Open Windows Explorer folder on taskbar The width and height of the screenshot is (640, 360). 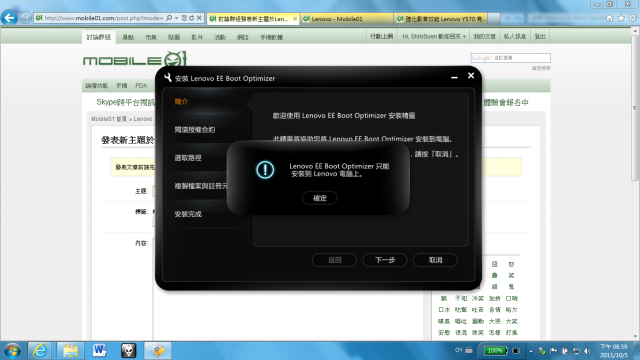[x=70, y=351]
